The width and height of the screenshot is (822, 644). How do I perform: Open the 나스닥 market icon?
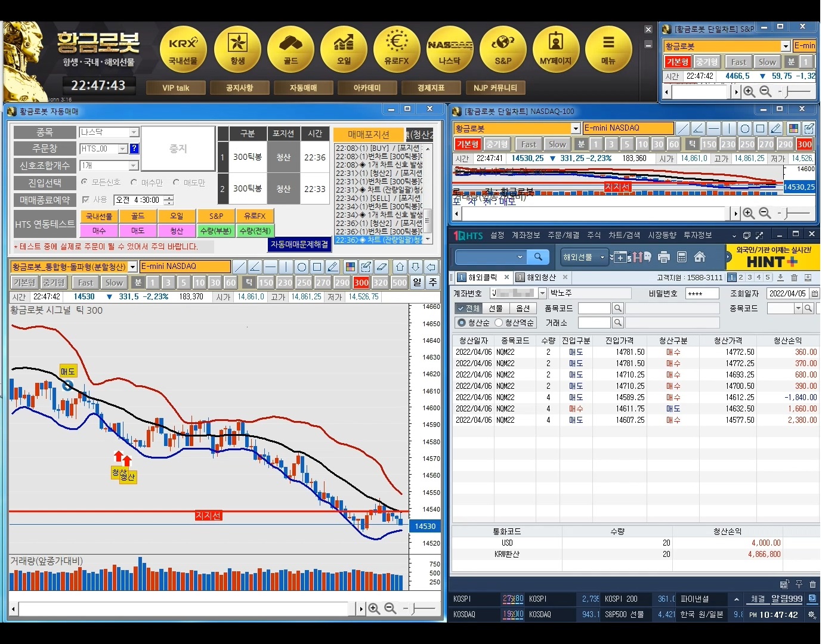coord(450,49)
